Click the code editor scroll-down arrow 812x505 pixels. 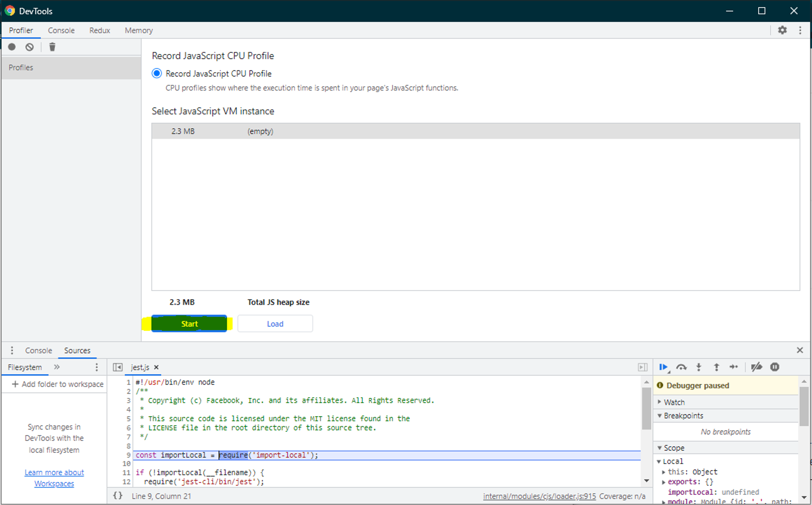coord(646,481)
